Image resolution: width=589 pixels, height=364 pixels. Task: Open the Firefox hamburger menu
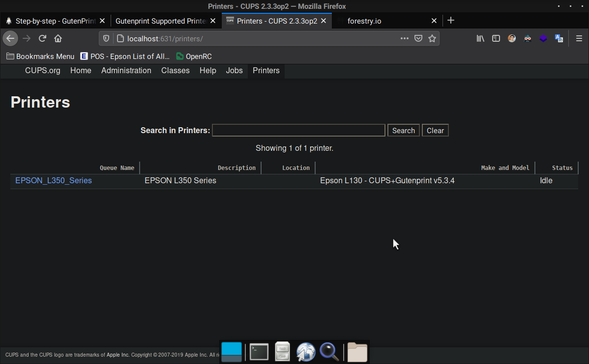(x=579, y=38)
